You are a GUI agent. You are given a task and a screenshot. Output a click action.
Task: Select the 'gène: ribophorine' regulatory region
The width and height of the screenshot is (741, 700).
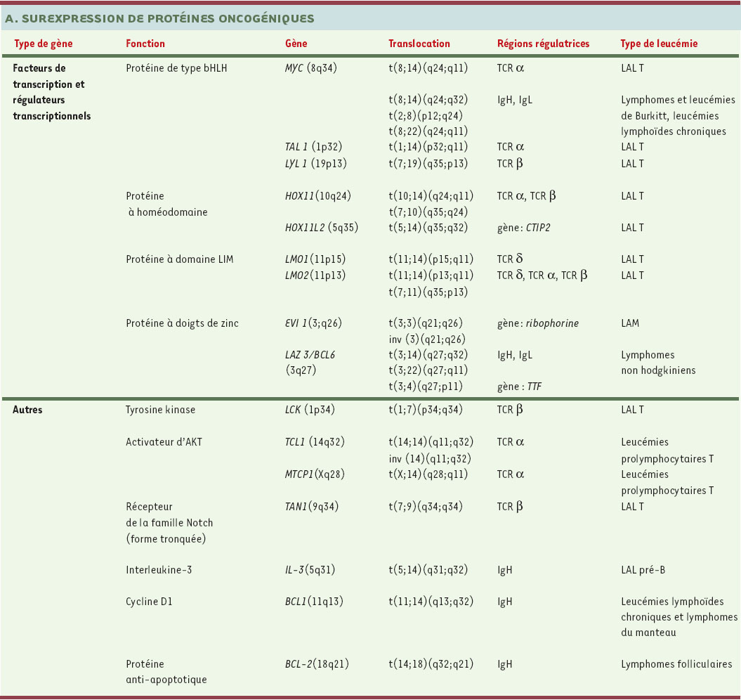pos(537,323)
